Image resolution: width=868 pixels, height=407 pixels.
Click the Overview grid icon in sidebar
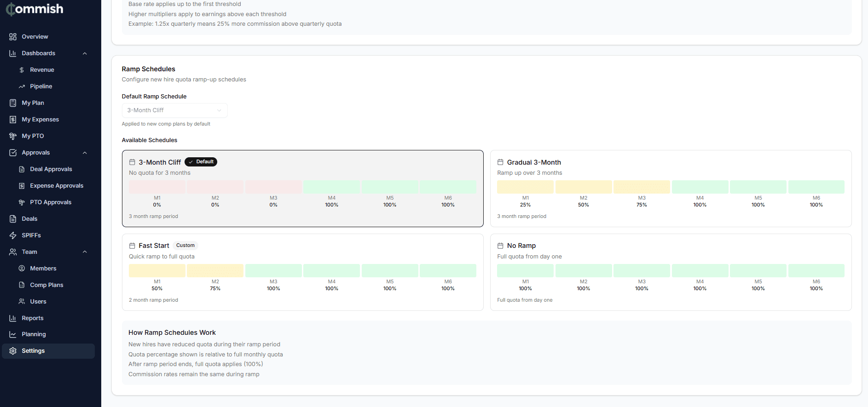pos(13,37)
